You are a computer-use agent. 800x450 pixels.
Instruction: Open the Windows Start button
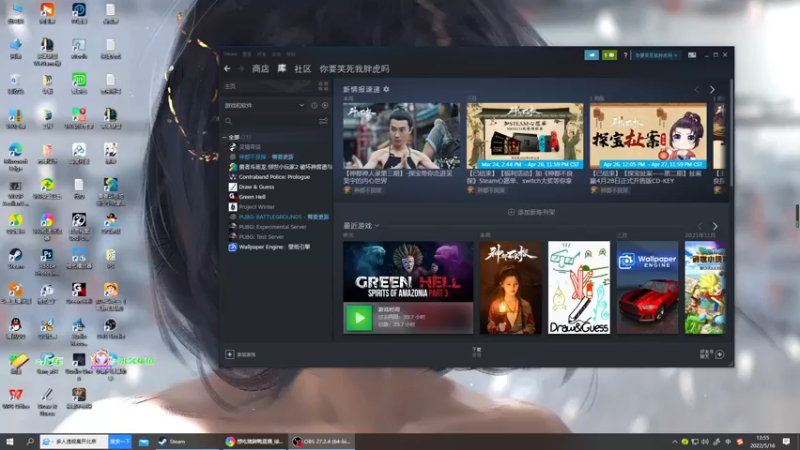(9, 441)
